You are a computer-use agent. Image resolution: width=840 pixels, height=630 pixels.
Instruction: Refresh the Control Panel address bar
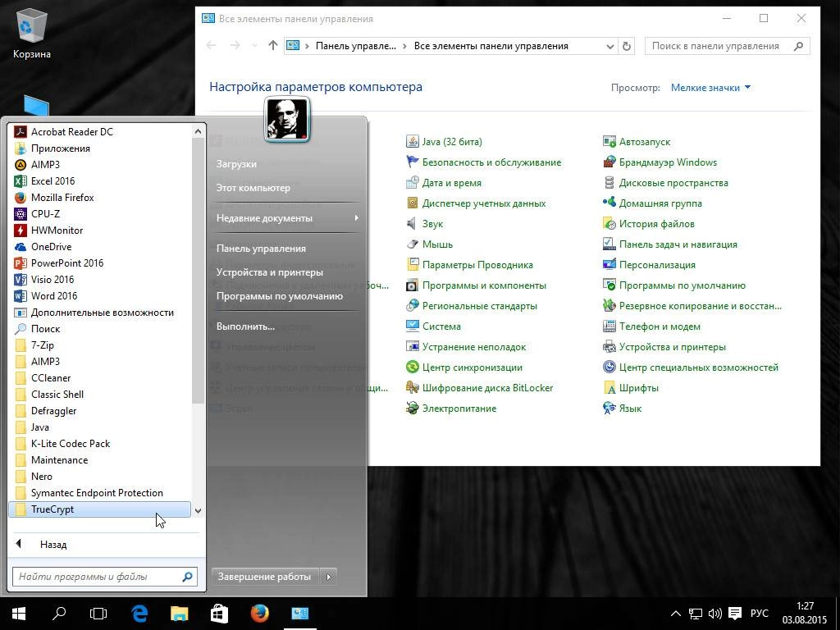[x=626, y=47]
